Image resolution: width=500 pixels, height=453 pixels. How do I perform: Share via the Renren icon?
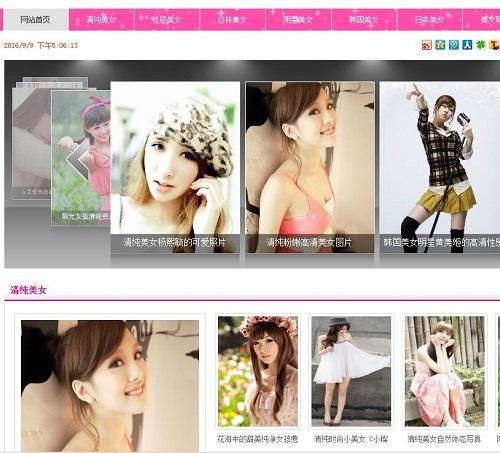pyautogui.click(x=467, y=45)
